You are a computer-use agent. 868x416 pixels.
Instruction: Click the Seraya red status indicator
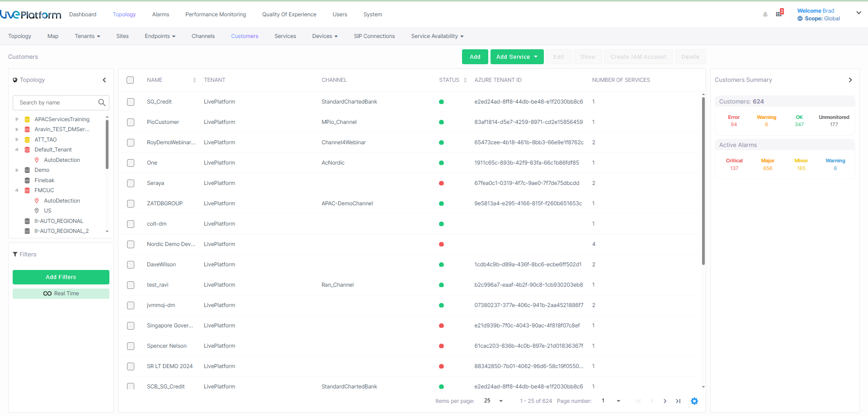click(441, 183)
